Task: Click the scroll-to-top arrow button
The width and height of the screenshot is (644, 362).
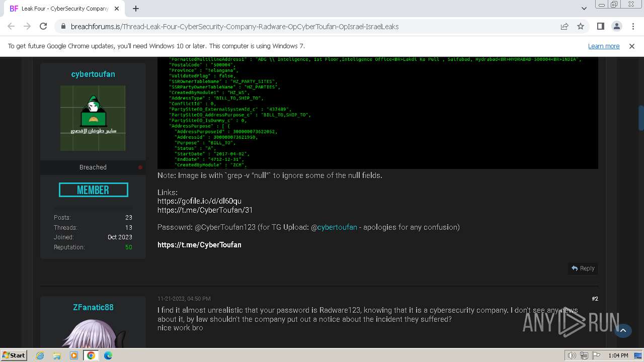Action: 623,330
